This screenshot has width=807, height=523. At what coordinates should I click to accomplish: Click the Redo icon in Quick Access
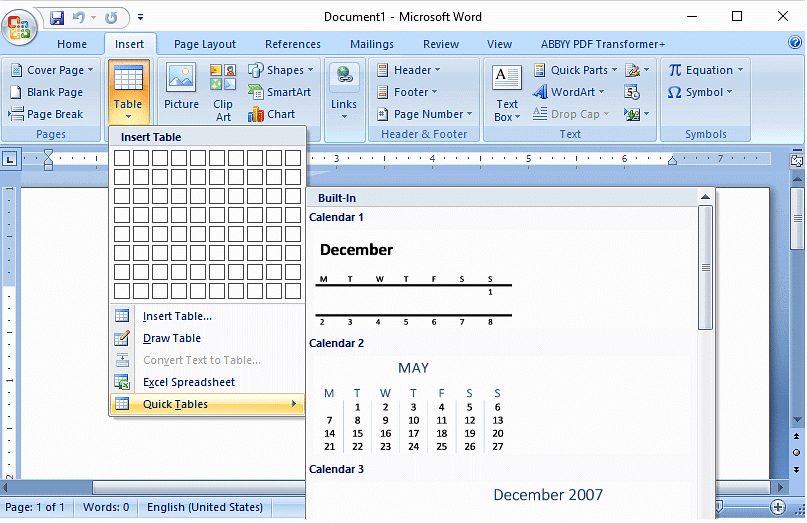point(111,18)
